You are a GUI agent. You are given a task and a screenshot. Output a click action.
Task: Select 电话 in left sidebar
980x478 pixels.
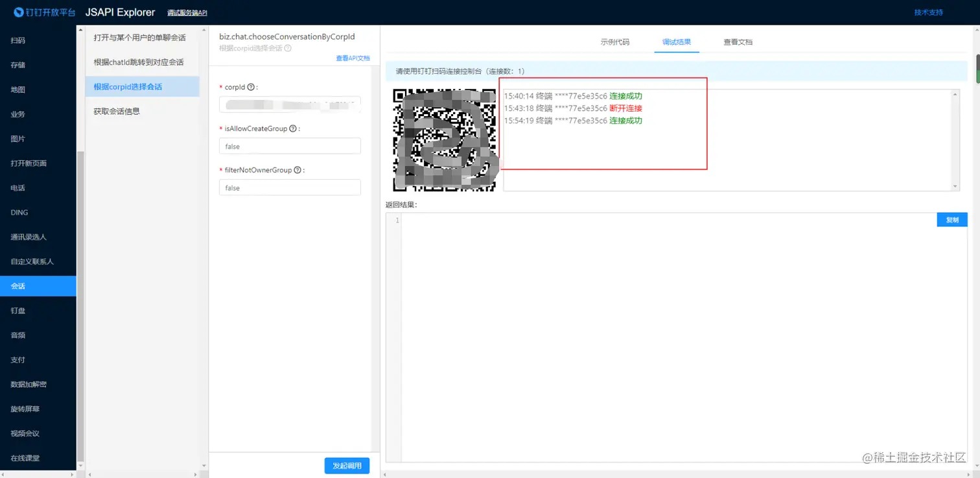[38, 188]
